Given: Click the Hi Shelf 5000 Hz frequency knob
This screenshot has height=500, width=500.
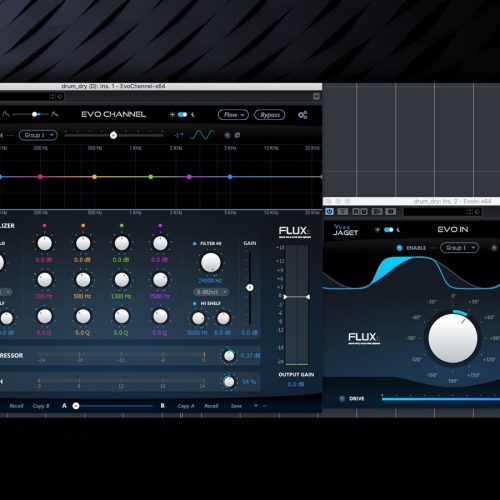Looking at the screenshot, I should point(198,318).
